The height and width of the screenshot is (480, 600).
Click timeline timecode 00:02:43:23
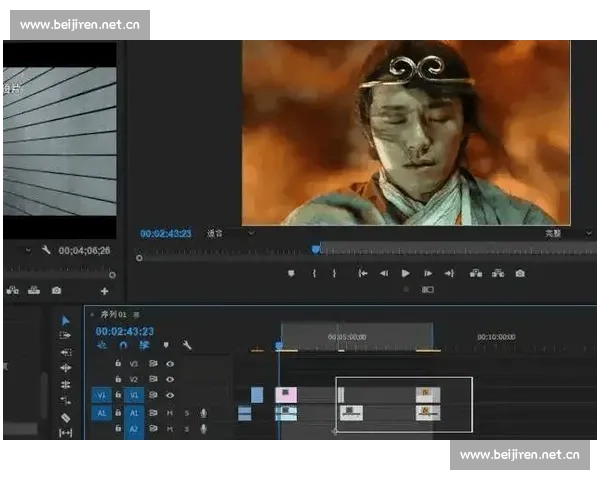(125, 331)
